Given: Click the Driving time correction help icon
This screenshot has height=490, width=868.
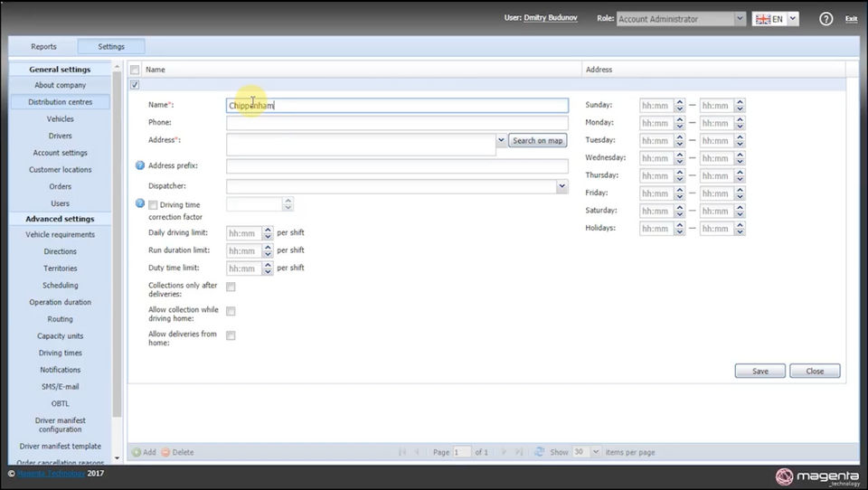Looking at the screenshot, I should 140,203.
